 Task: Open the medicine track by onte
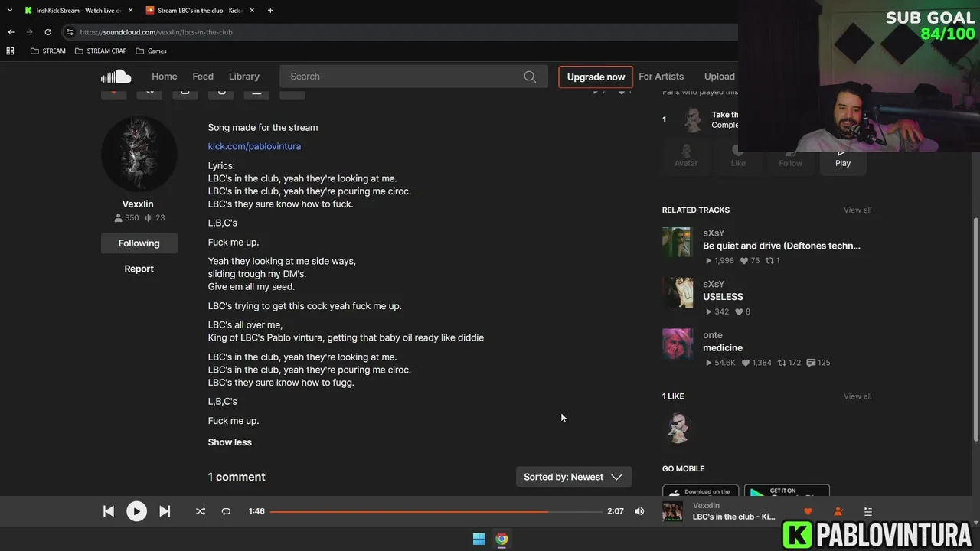tap(723, 348)
